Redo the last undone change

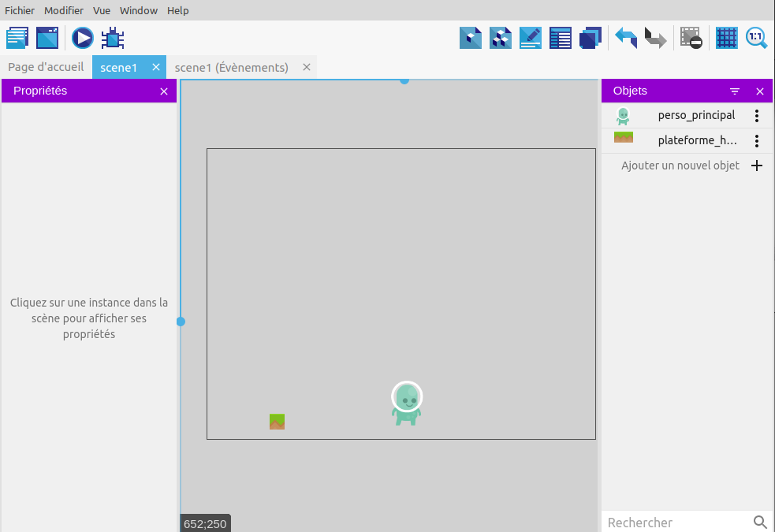tap(655, 38)
